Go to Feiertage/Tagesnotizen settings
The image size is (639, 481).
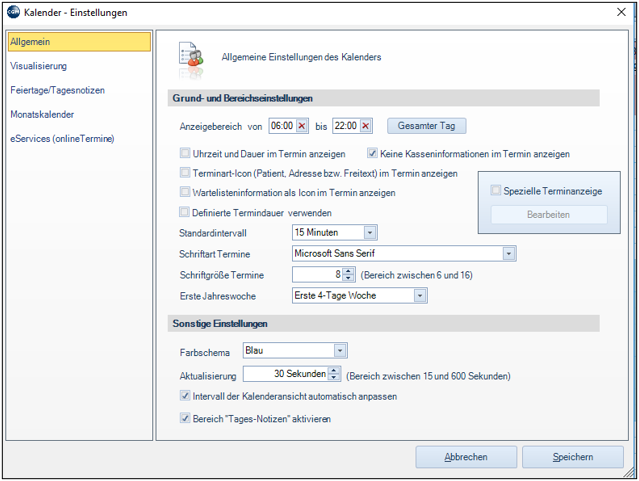pos(57,90)
